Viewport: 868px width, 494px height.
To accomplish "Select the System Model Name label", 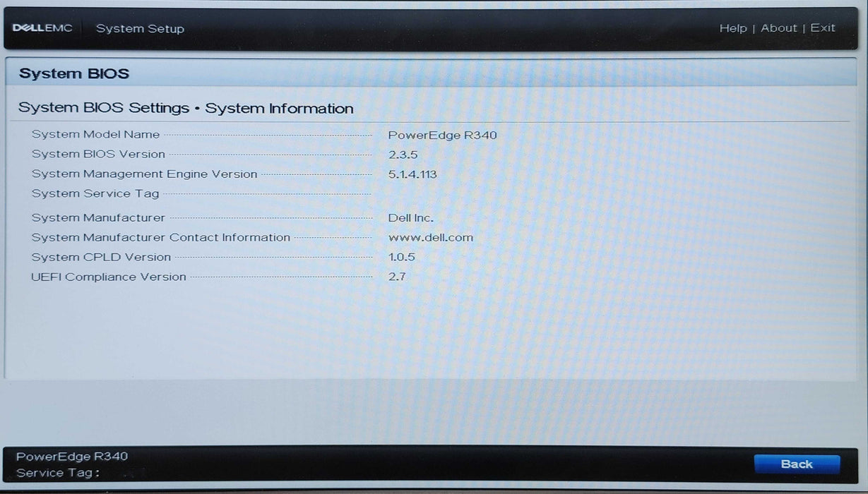I will (95, 134).
